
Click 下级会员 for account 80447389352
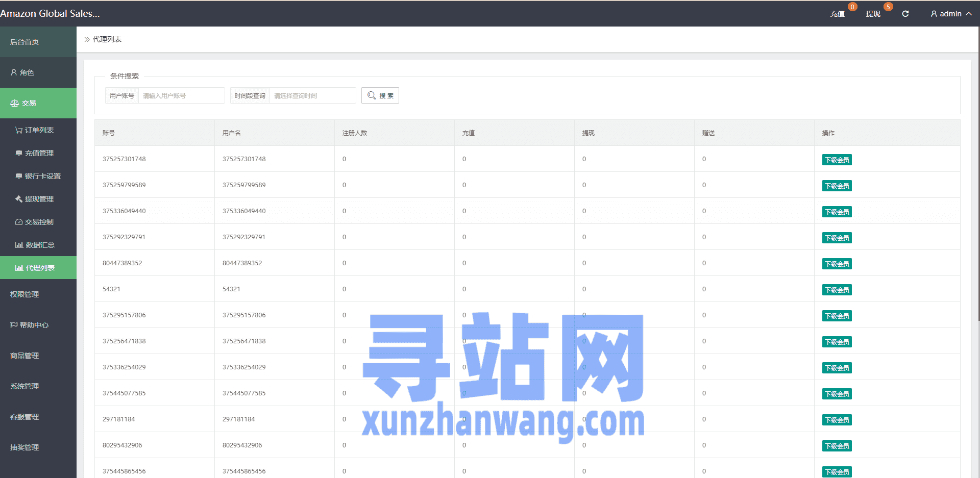tap(837, 264)
